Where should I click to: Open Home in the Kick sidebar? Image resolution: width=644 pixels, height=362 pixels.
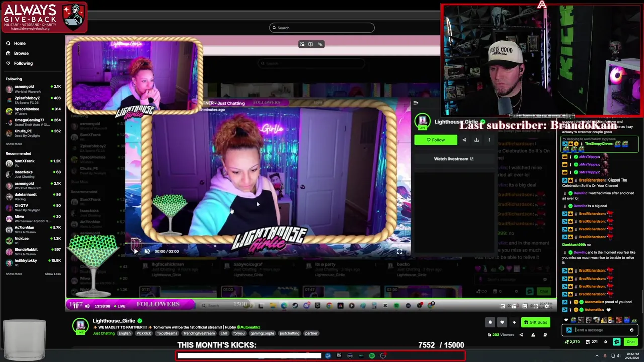point(16,43)
